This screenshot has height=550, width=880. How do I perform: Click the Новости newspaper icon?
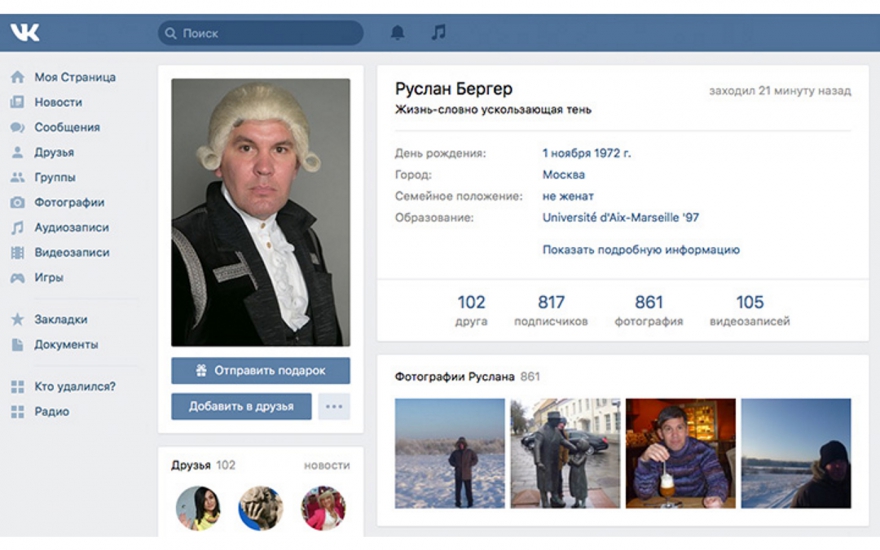17,102
